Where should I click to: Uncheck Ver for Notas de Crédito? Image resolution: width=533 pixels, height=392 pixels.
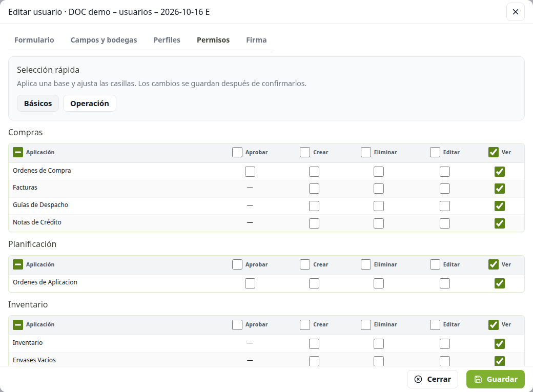pos(499,223)
